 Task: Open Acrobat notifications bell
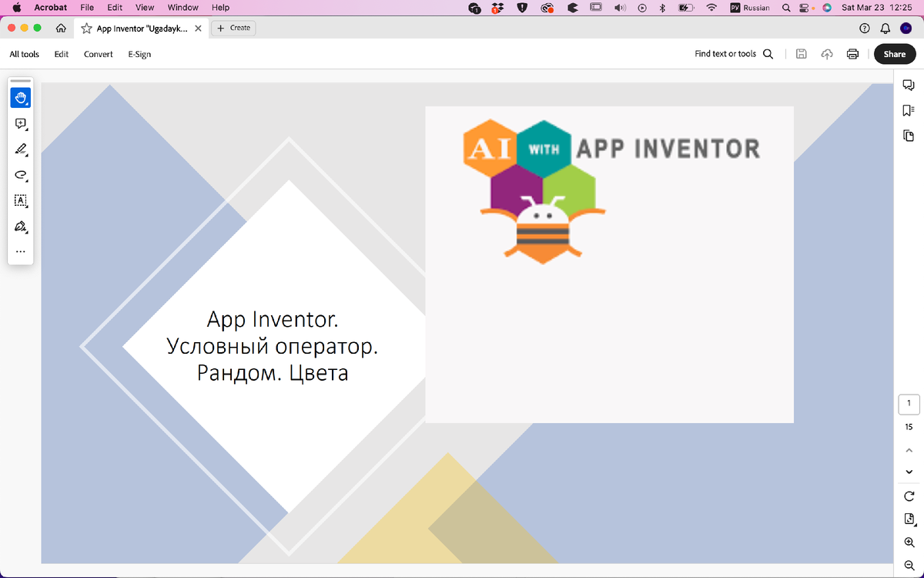[885, 28]
